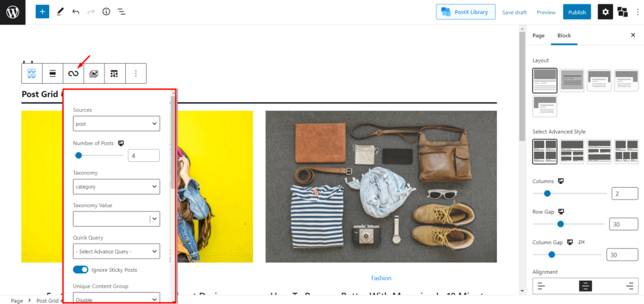The image size is (644, 304).
Task: Undo the last change
Action: [x=75, y=12]
